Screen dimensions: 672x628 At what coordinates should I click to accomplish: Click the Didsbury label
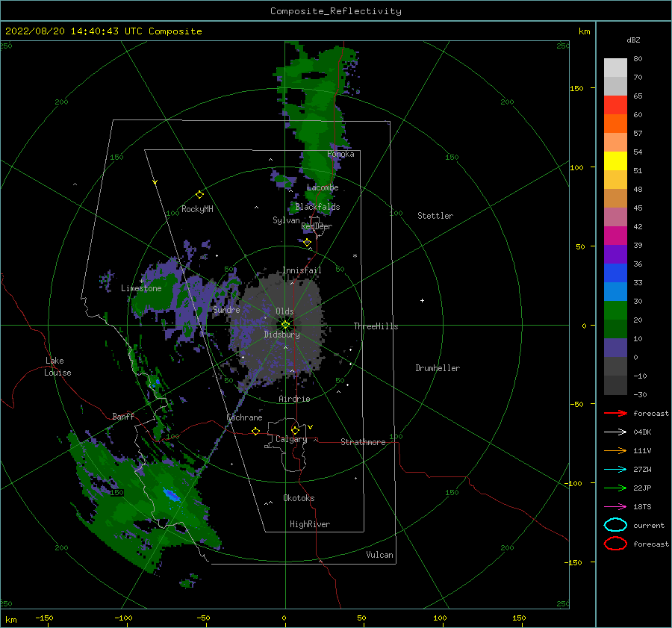click(281, 335)
